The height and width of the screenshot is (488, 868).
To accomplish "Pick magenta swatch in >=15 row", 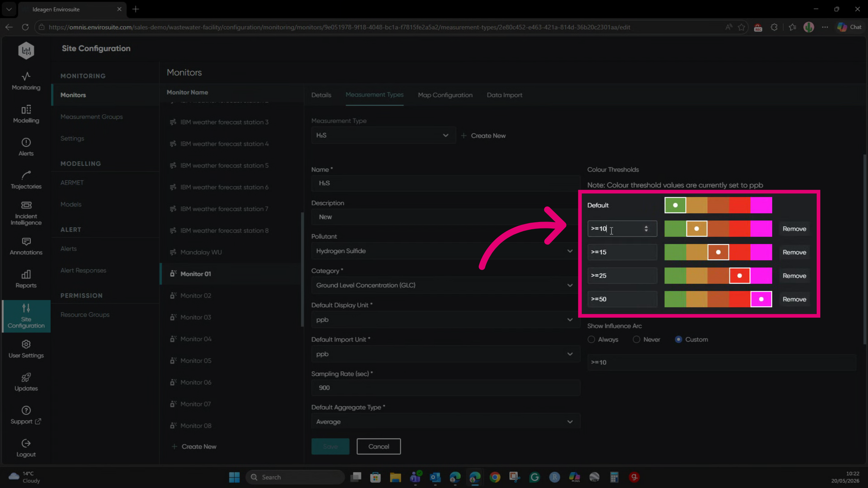I will click(761, 252).
